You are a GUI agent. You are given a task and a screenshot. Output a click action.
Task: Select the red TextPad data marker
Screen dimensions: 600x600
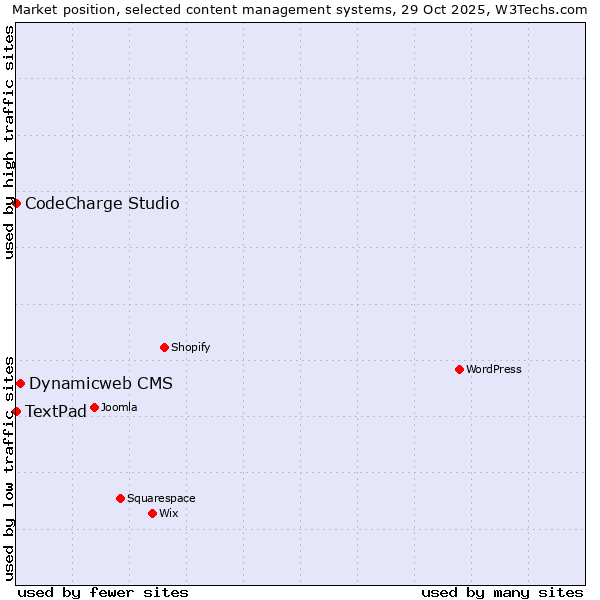(x=16, y=411)
